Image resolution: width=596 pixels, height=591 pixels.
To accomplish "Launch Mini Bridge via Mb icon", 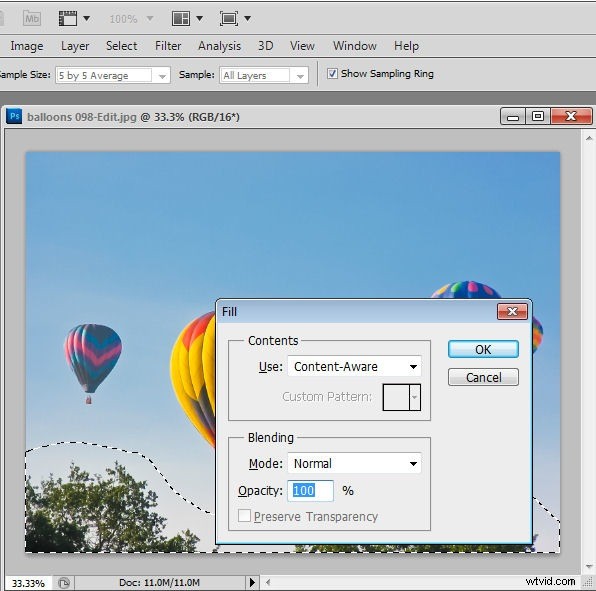I will pos(32,18).
